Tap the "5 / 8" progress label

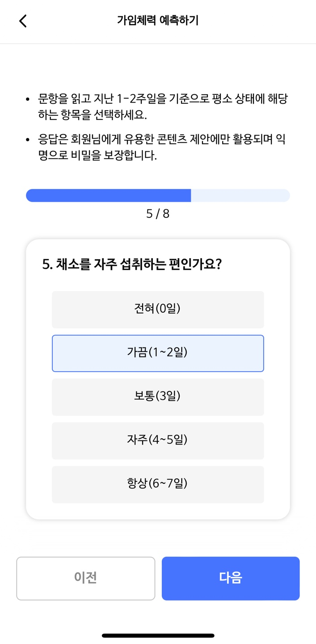coord(158,214)
